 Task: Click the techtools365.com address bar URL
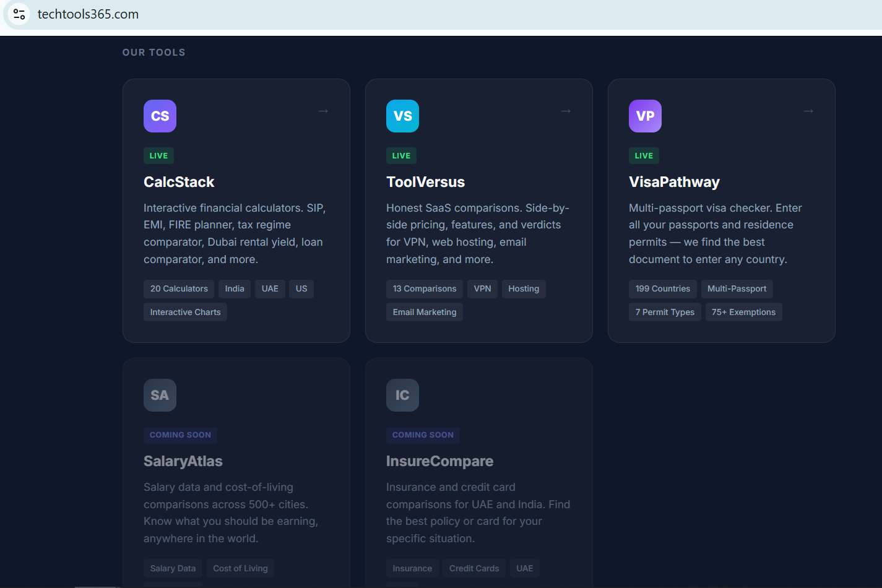pos(88,14)
